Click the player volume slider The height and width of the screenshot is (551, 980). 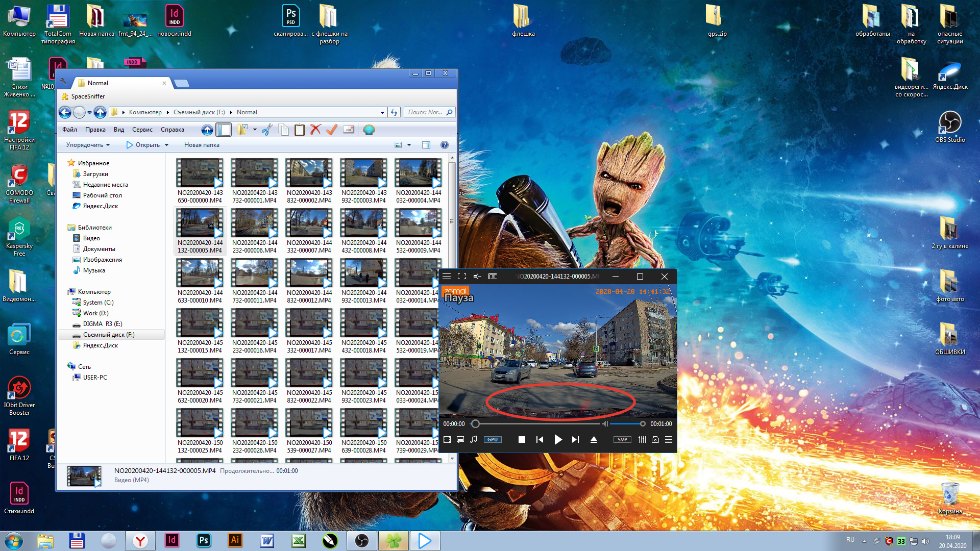[x=626, y=424]
